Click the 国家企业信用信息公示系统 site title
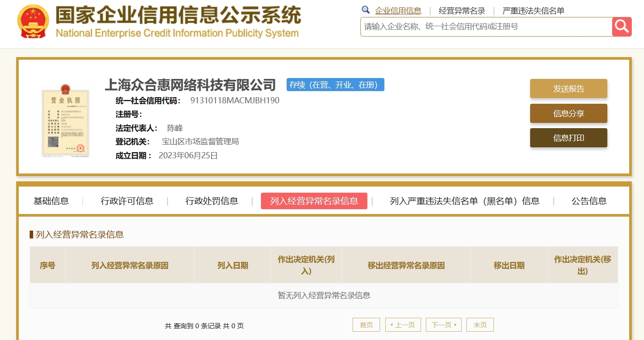This screenshot has height=340, width=644. pyautogui.click(x=178, y=15)
